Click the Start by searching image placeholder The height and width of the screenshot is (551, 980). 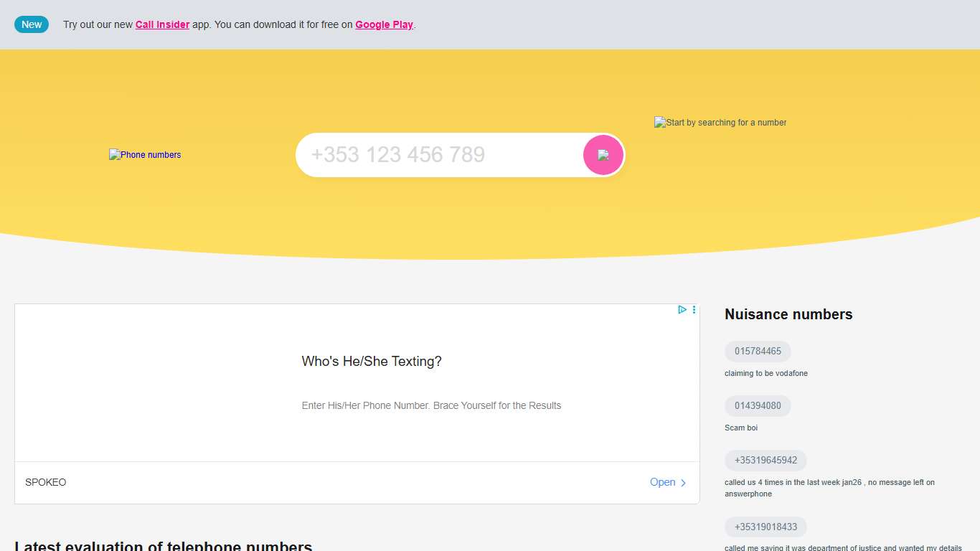point(720,122)
